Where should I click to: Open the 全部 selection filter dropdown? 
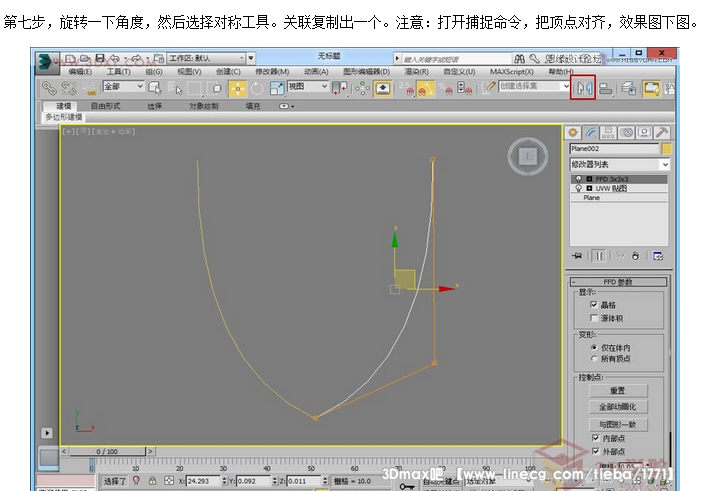123,86
